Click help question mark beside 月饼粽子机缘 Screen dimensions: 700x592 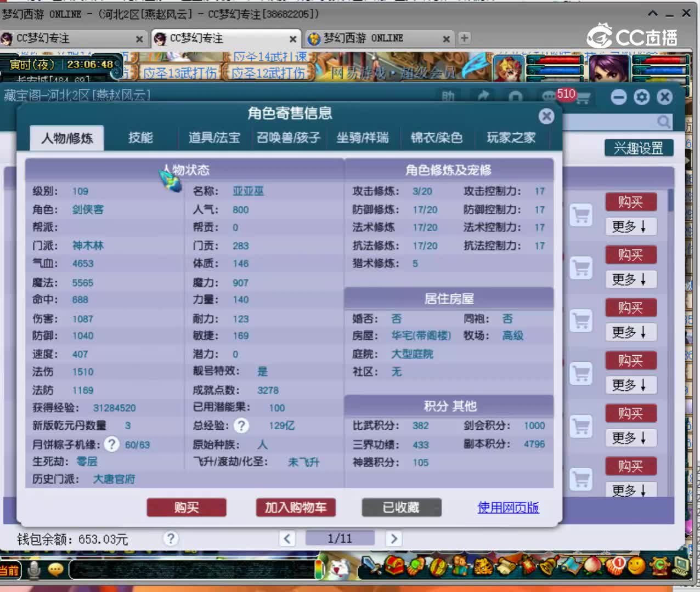(111, 444)
